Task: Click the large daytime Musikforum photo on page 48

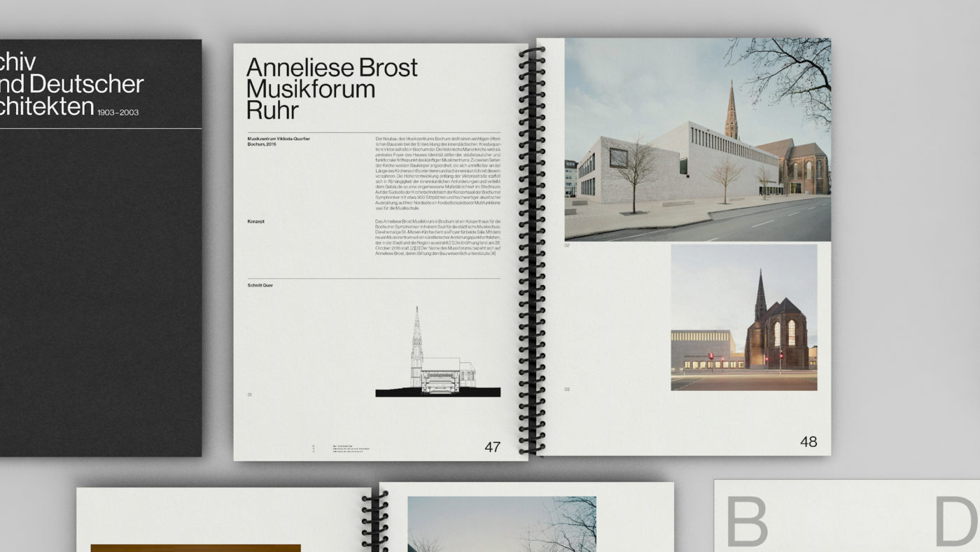Action: [x=698, y=139]
